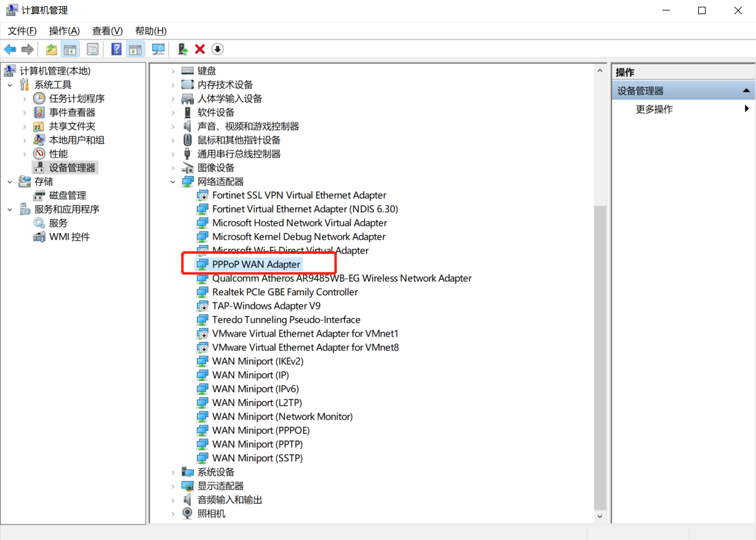
Task: Expand the 本地用户和组 node arrow
Action: click(25, 140)
